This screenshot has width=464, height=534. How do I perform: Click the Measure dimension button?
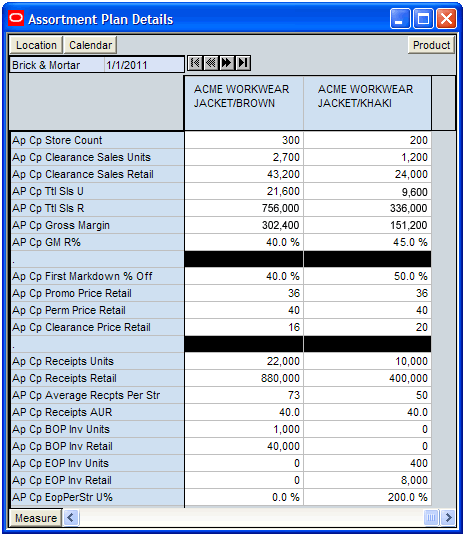tap(36, 518)
